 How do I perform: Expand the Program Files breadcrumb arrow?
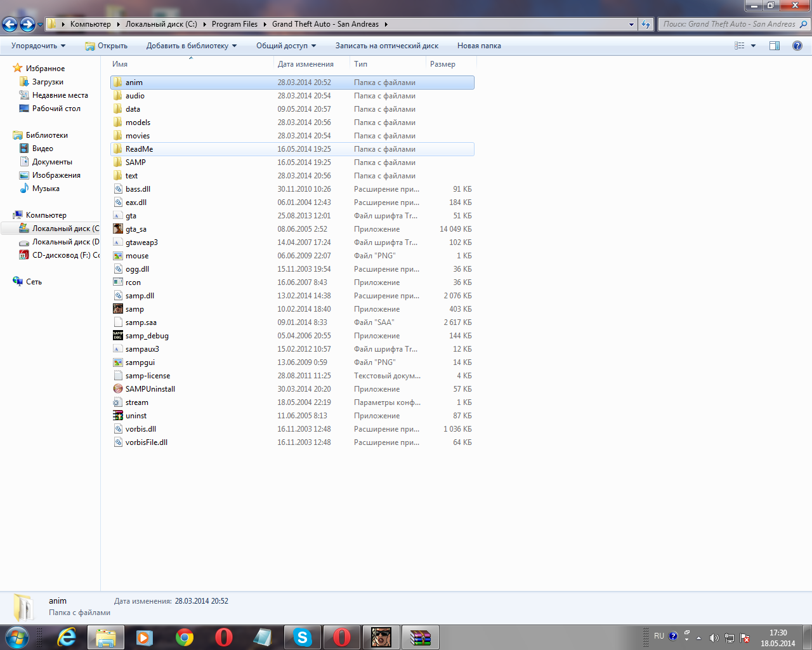coord(265,24)
